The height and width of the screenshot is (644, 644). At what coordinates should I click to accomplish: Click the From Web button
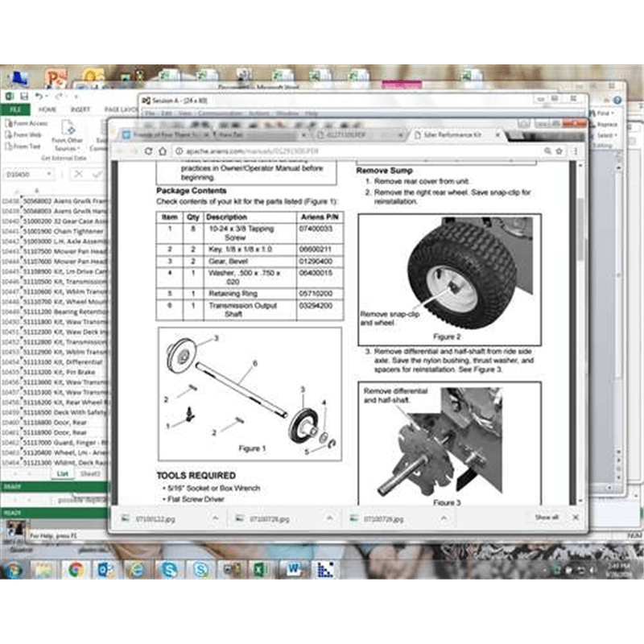pyautogui.click(x=27, y=135)
